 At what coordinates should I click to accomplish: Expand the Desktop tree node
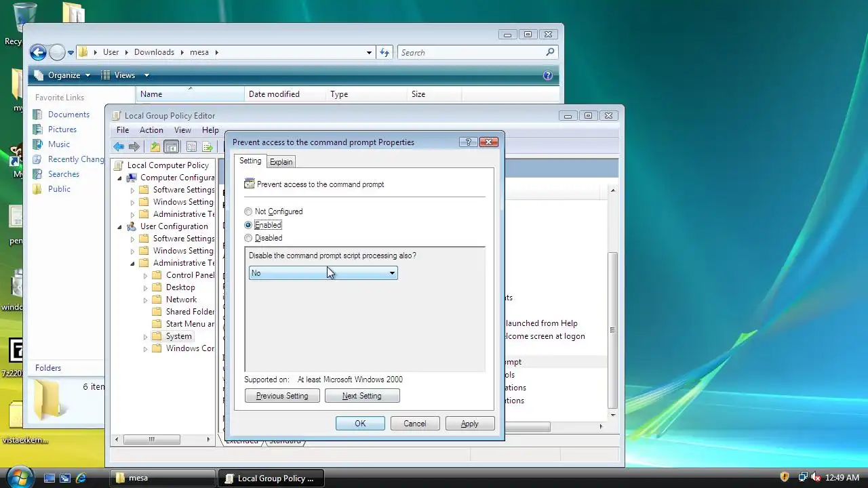(x=145, y=287)
